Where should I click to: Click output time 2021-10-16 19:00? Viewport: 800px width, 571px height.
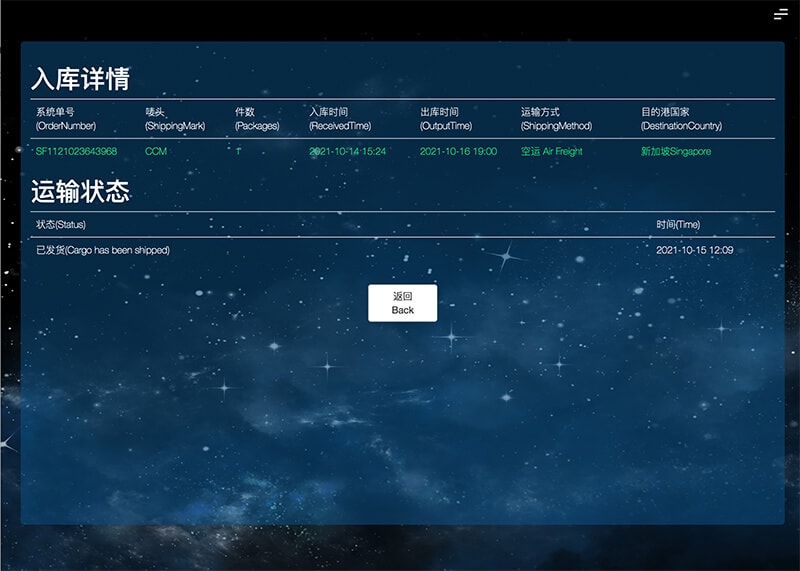(x=458, y=152)
